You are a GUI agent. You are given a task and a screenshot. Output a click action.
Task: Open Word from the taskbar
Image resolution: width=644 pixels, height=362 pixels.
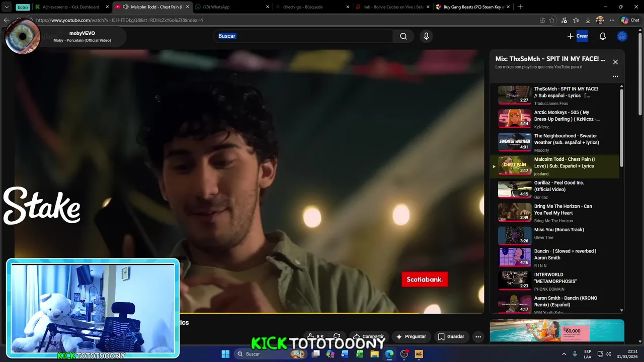point(345,354)
